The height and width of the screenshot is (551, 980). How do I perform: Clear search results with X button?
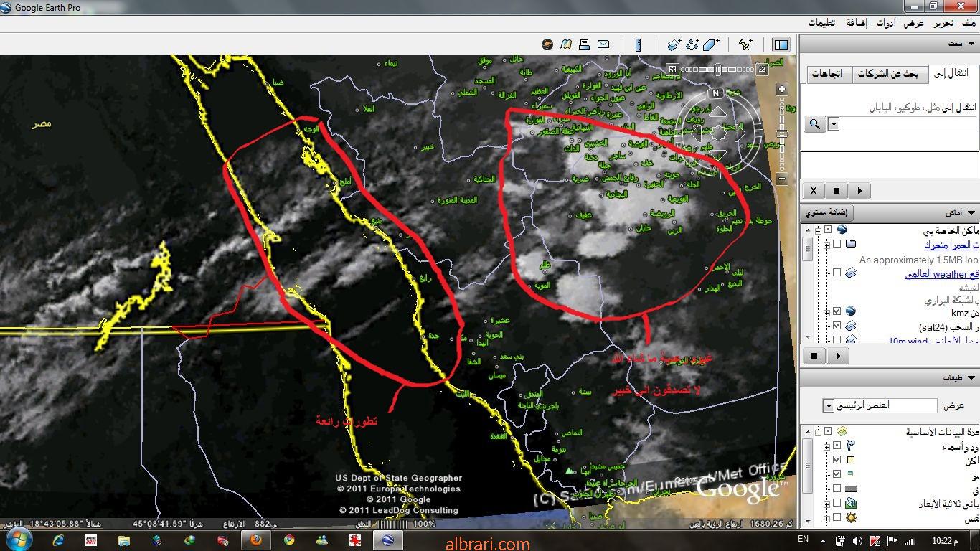813,191
